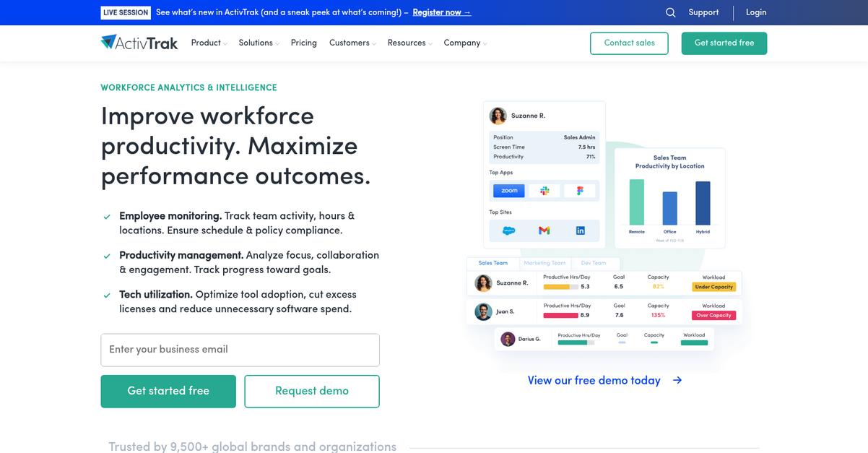This screenshot has width=868, height=453.
Task: Click arrow beside free demo link
Action: (x=677, y=380)
